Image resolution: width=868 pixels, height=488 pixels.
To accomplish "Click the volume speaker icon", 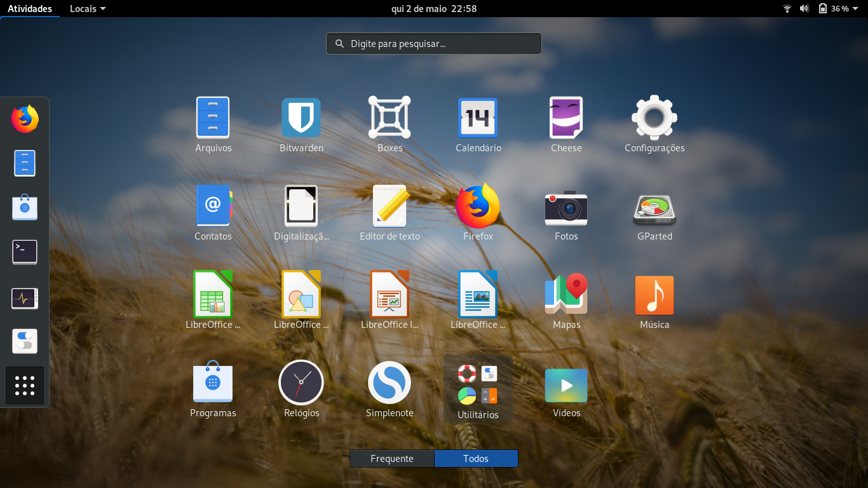I will tap(804, 8).
